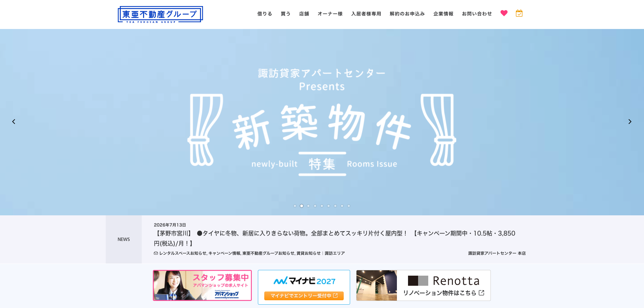Select the ninth carousel dot
Screen dimensions: 644x308
click(x=349, y=206)
